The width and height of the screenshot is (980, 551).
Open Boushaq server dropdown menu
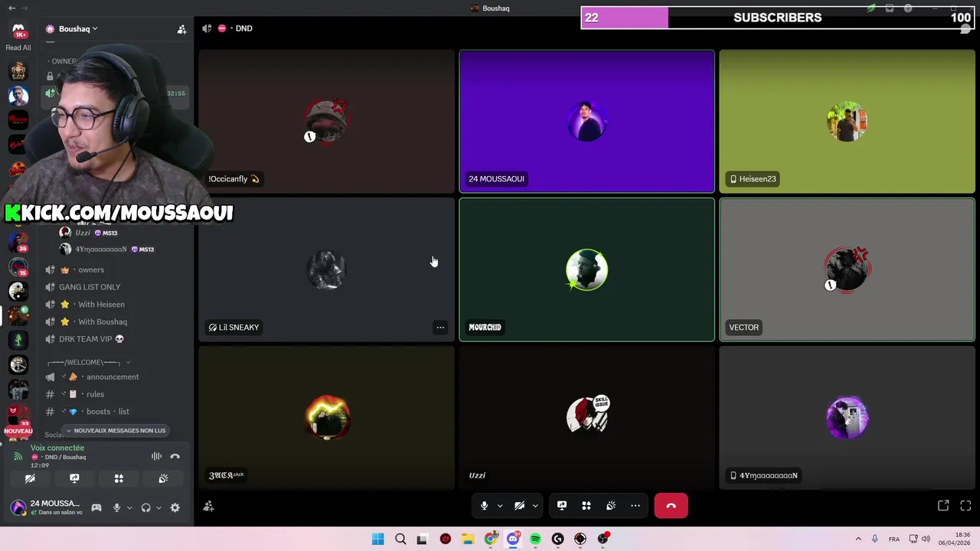point(72,29)
